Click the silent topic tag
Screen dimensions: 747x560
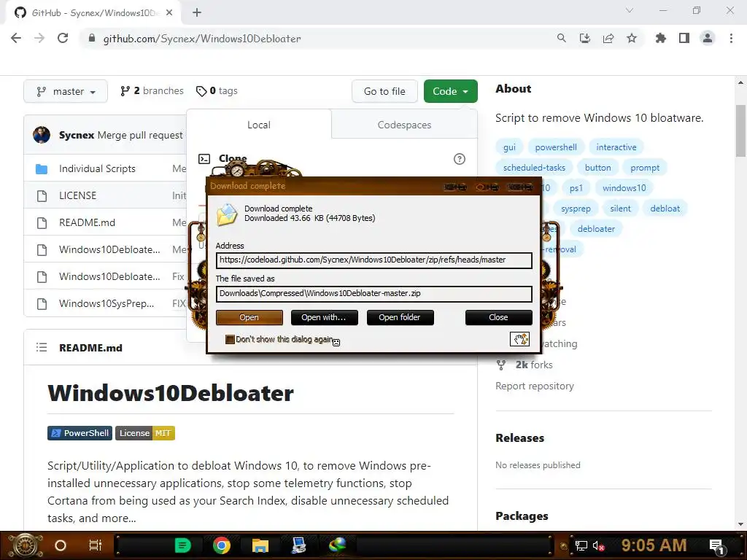(620, 208)
